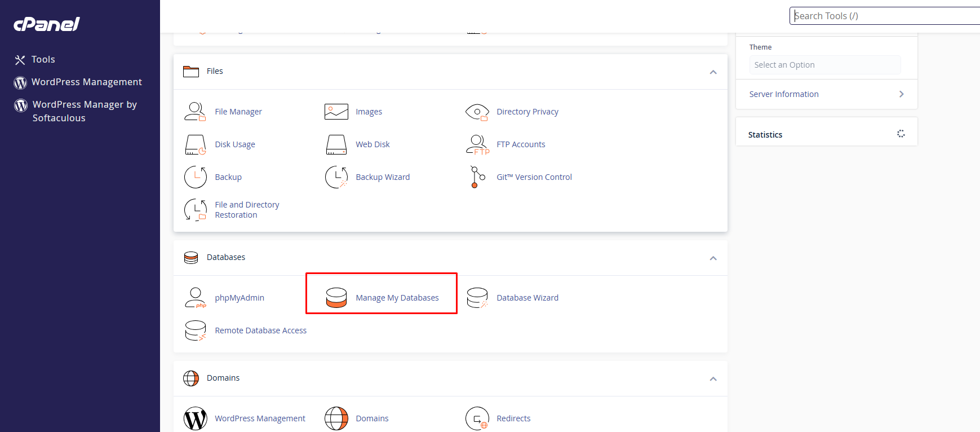Open the File Manager link

[238, 112]
